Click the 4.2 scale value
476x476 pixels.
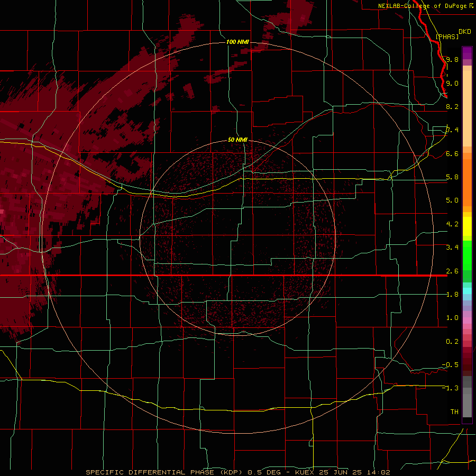452,224
